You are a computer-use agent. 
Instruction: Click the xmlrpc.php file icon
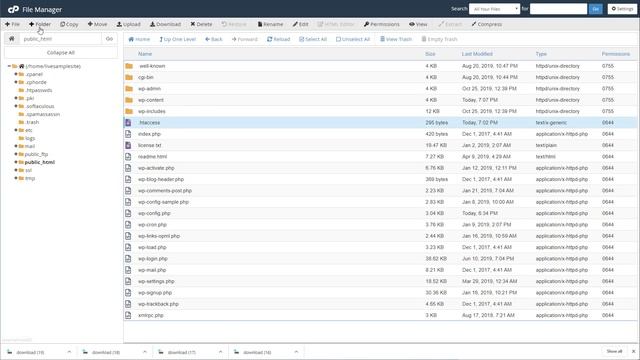(128, 315)
